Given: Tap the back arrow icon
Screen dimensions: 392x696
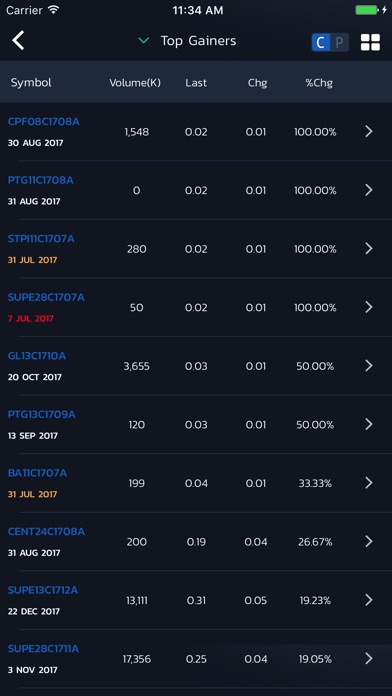Looking at the screenshot, I should point(18,41).
